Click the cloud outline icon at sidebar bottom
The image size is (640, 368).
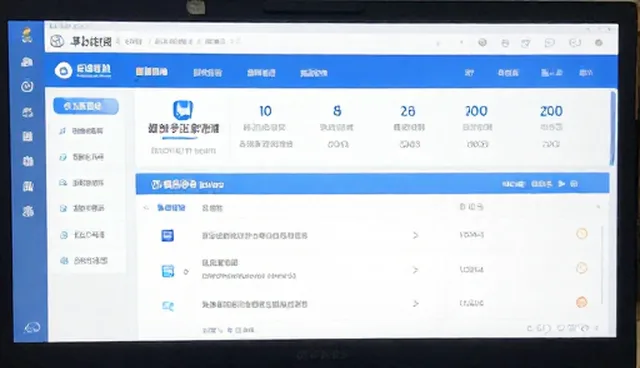[32, 327]
